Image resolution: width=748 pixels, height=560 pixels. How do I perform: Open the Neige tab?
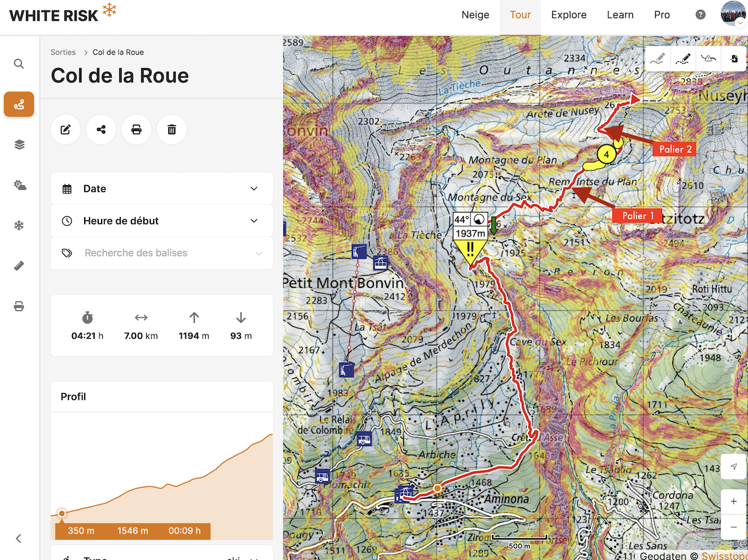point(475,15)
